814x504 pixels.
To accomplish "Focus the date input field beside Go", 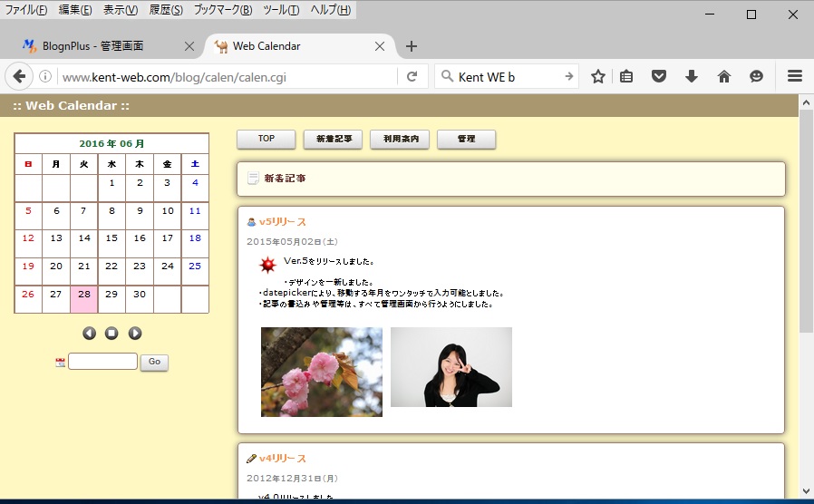I will click(x=102, y=362).
